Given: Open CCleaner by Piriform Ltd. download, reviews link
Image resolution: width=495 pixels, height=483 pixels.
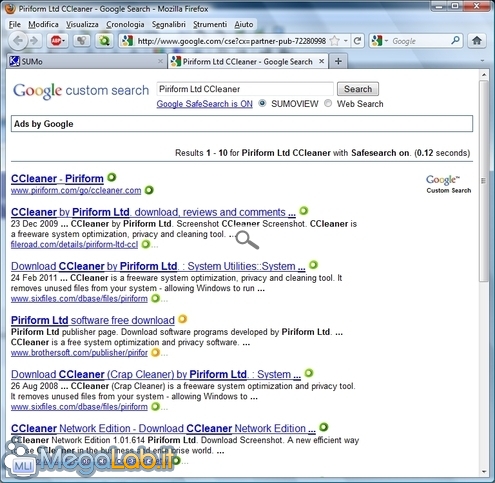Looking at the screenshot, I should click(153, 212).
